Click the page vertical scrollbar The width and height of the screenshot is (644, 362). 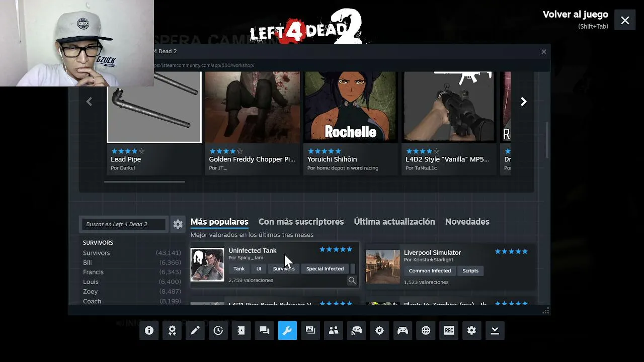click(547, 140)
